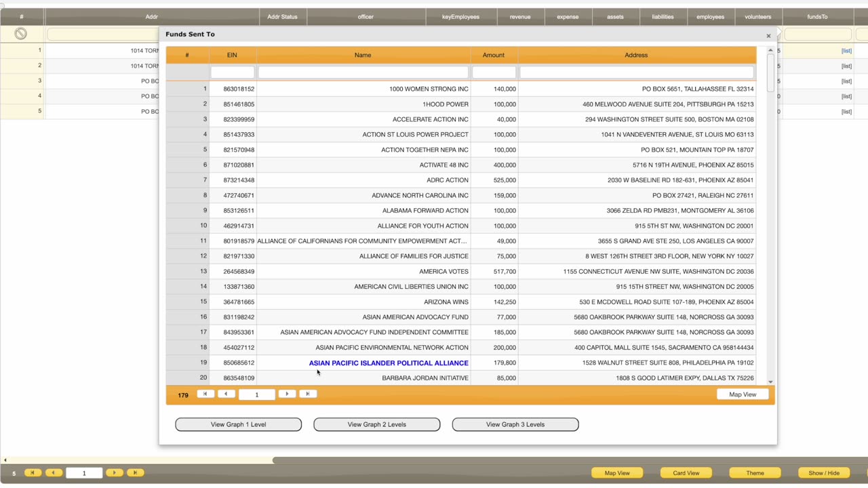Click ACTIVATE 48 INC name cell
The image size is (868, 488).
point(363,165)
